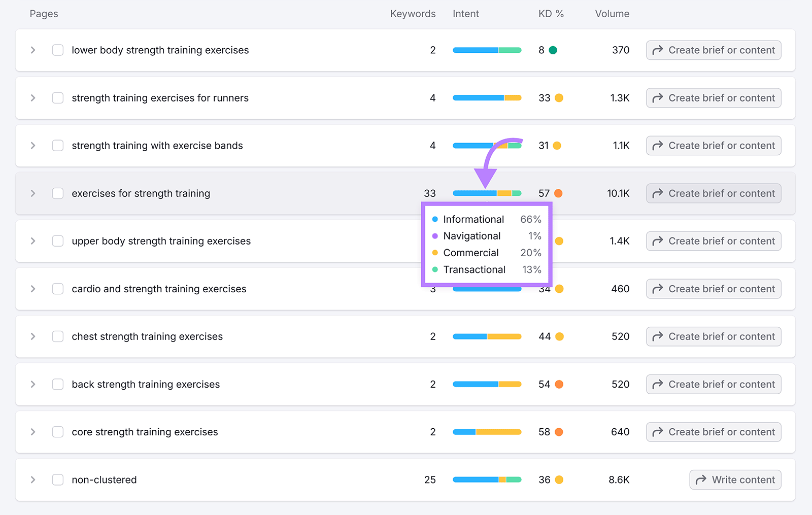Click the KD % column header
Image resolution: width=812 pixels, height=515 pixels.
[x=551, y=14]
